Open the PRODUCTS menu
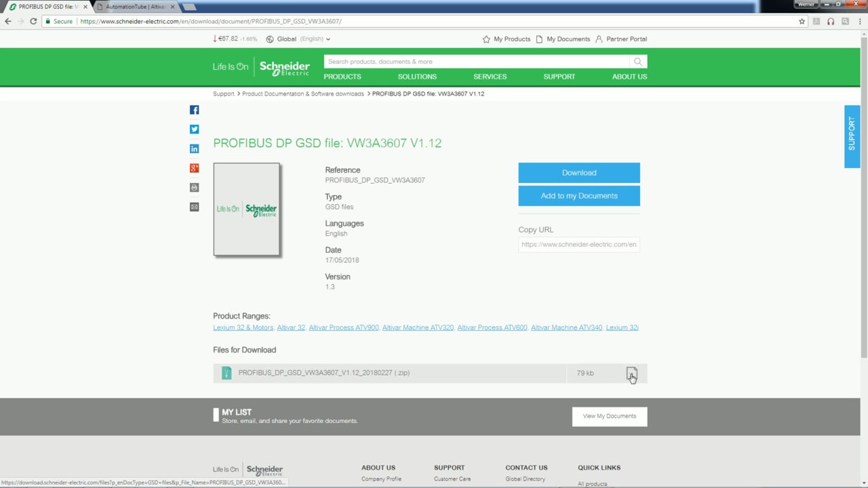This screenshot has width=868, height=488. [342, 77]
